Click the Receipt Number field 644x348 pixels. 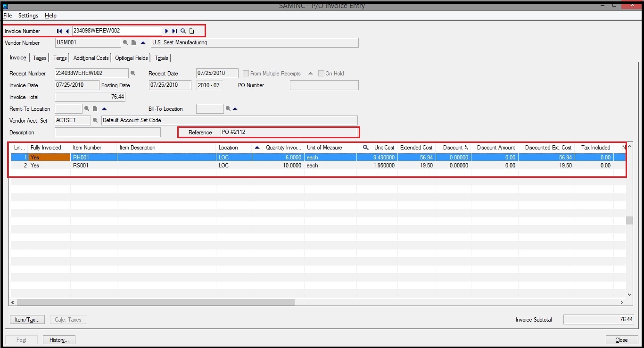pyautogui.click(x=91, y=74)
